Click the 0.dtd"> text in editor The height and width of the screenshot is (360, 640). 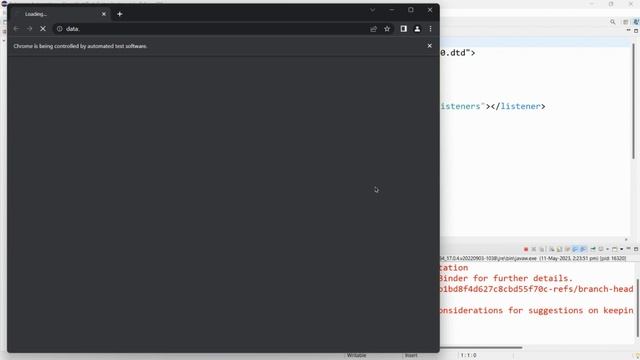coord(458,53)
